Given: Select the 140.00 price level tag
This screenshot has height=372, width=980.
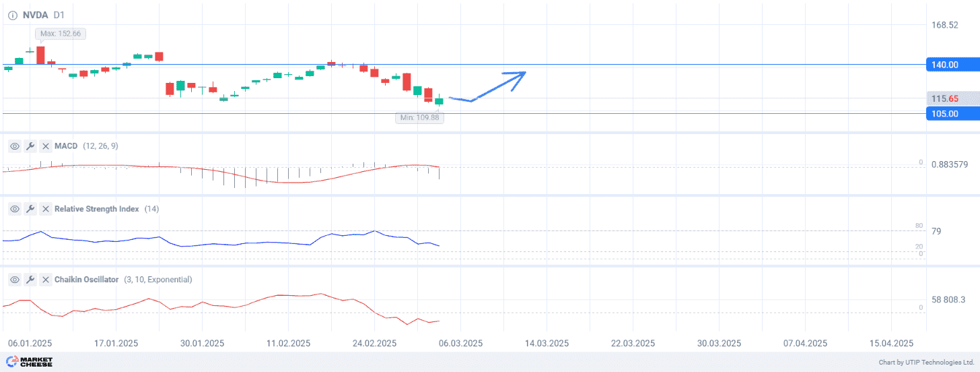Looking at the screenshot, I should (952, 65).
